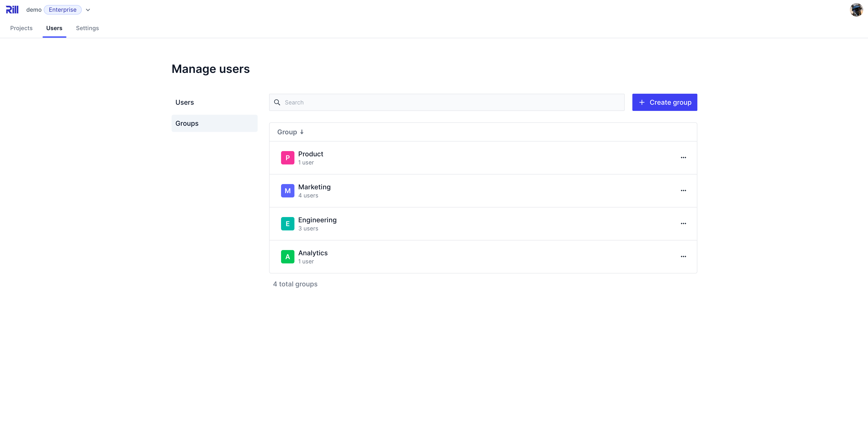
Task: Click the Enterprise plan badge
Action: tap(63, 9)
